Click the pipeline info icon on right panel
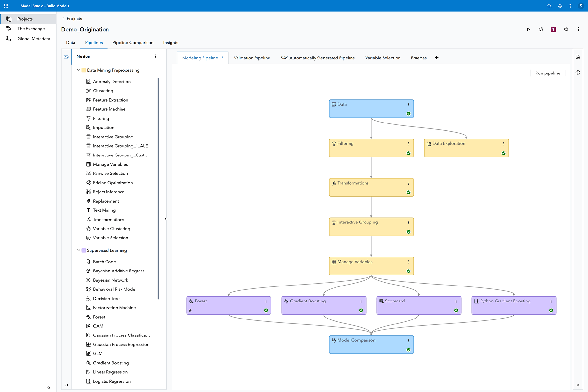This screenshot has height=392, width=588. (x=578, y=72)
